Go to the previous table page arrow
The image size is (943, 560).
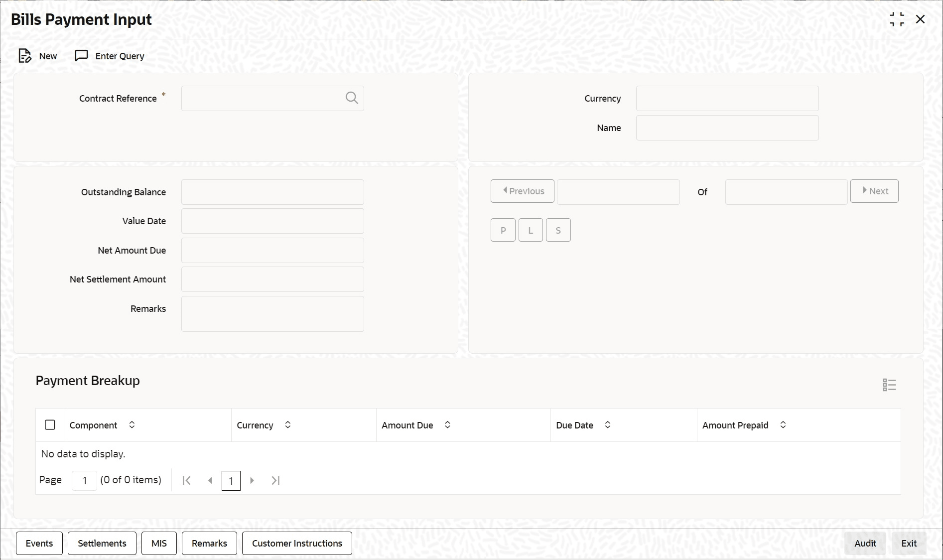210,480
